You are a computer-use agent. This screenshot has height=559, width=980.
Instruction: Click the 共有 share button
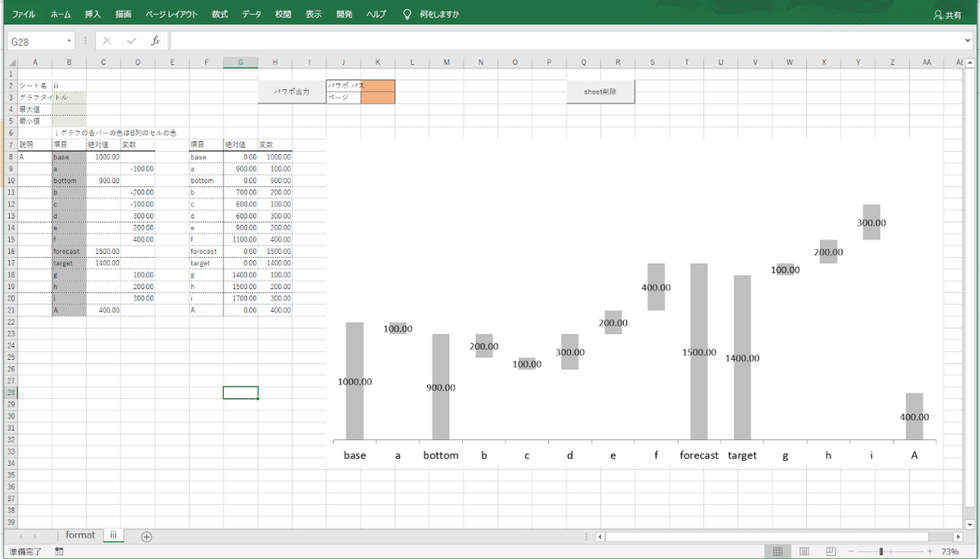pyautogui.click(x=947, y=15)
